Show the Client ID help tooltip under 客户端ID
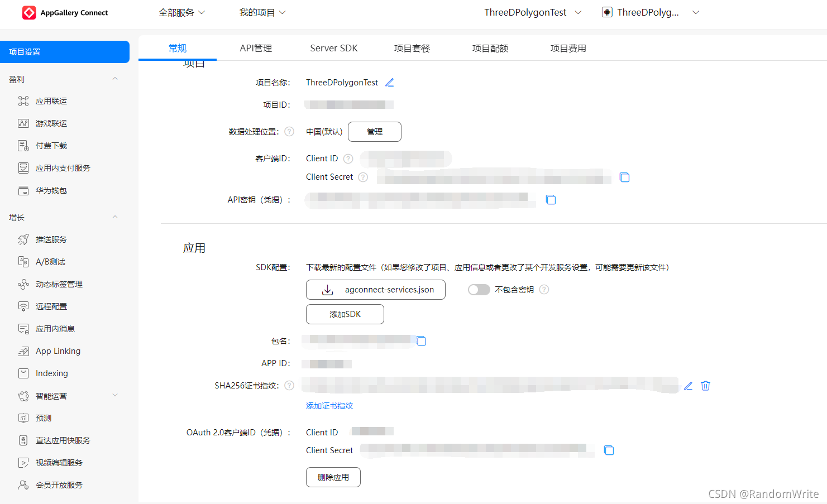Image resolution: width=827 pixels, height=504 pixels. point(348,159)
